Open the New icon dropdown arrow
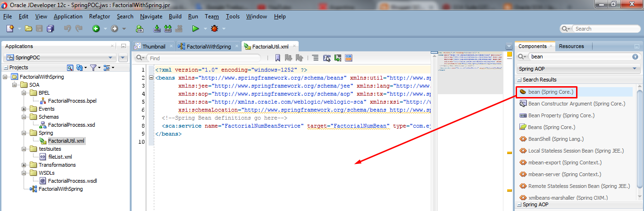The image size is (644, 211). pyautogui.click(x=20, y=29)
